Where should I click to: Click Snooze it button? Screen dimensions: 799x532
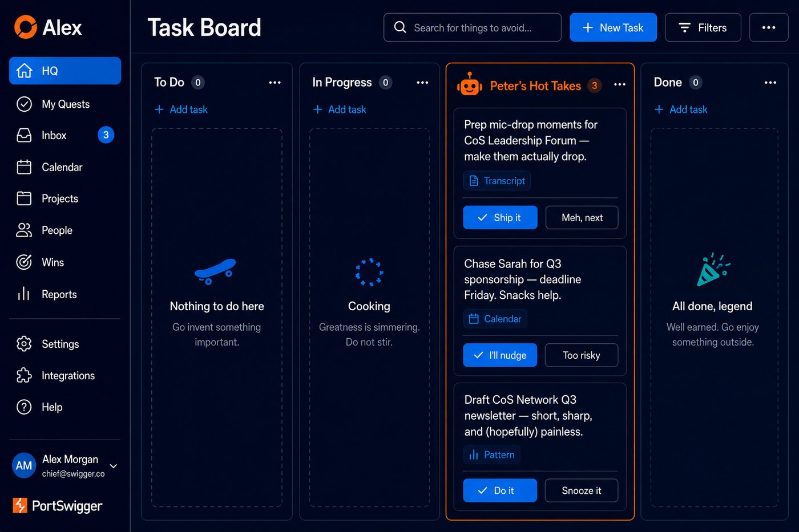click(x=582, y=490)
